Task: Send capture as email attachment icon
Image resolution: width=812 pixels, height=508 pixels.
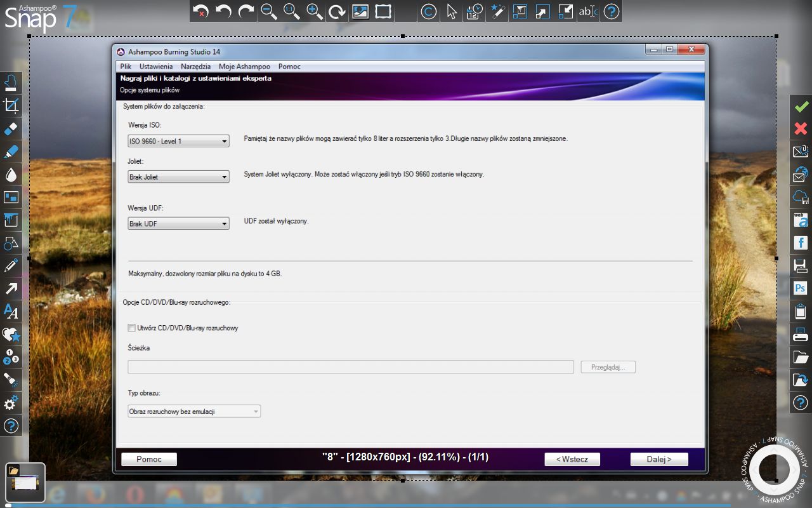Action: point(801,151)
